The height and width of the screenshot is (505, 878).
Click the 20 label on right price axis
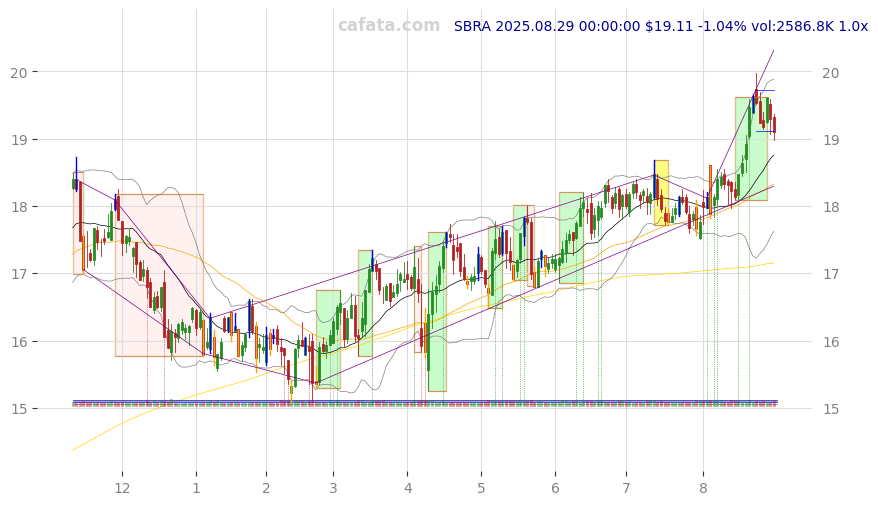(x=832, y=73)
